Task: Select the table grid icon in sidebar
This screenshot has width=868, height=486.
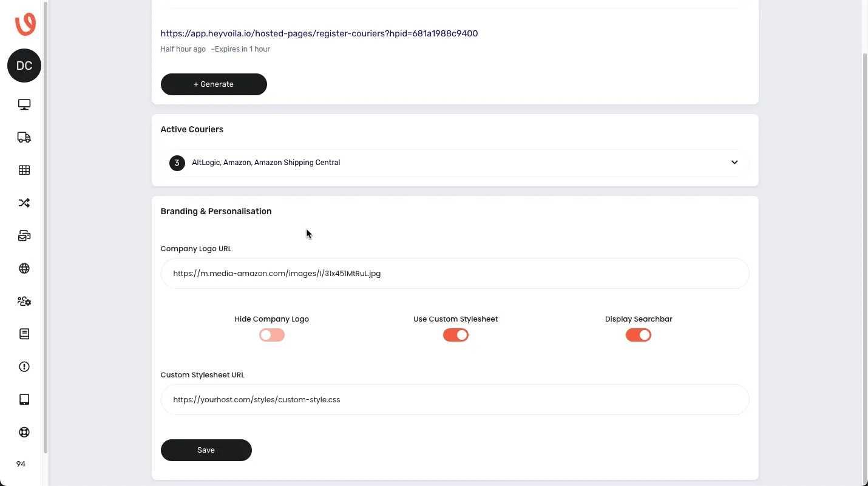Action: [x=24, y=170]
